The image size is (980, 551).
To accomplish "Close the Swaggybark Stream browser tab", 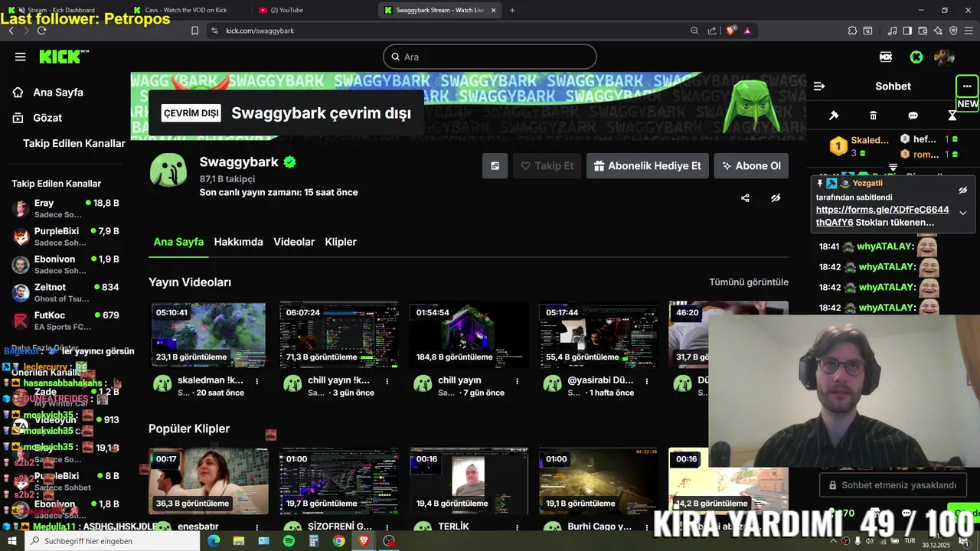I will pyautogui.click(x=494, y=10).
